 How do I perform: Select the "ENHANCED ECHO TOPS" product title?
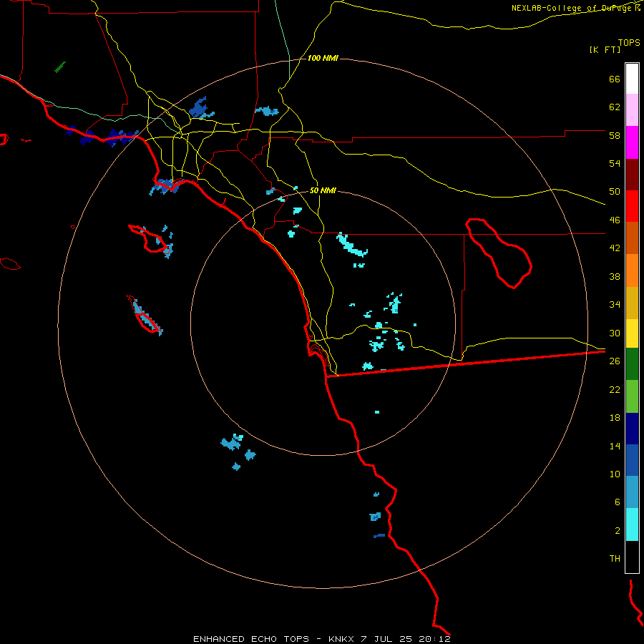pos(251,639)
